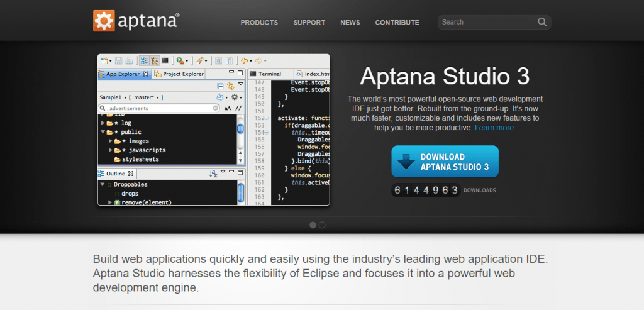Screen dimensions: 644x310
Task: Open App Explorer view menu triangle
Action: pyautogui.click(x=241, y=84)
